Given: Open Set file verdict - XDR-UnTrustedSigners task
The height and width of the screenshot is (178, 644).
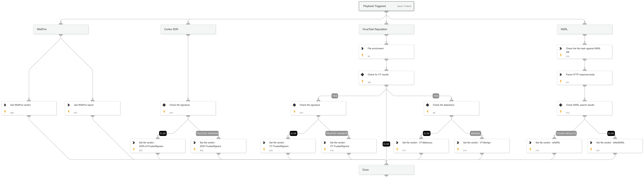Looking at the screenshot, I should pyautogui.click(x=158, y=146).
